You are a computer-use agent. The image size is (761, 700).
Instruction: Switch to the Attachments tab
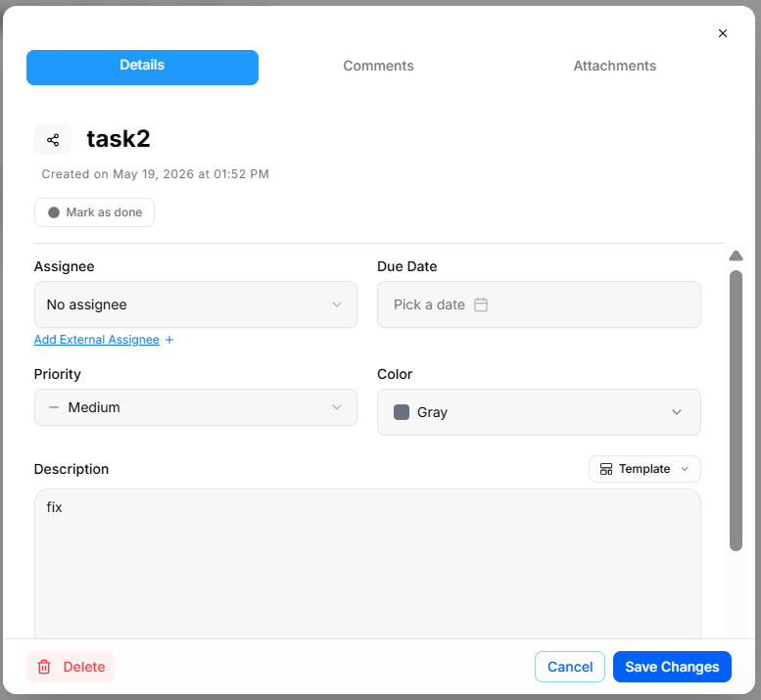tap(614, 66)
